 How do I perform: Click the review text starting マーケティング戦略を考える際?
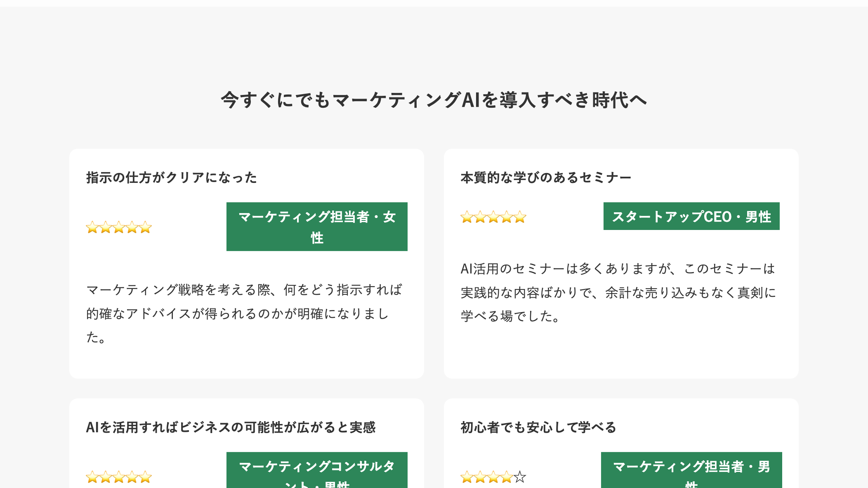pyautogui.click(x=244, y=313)
